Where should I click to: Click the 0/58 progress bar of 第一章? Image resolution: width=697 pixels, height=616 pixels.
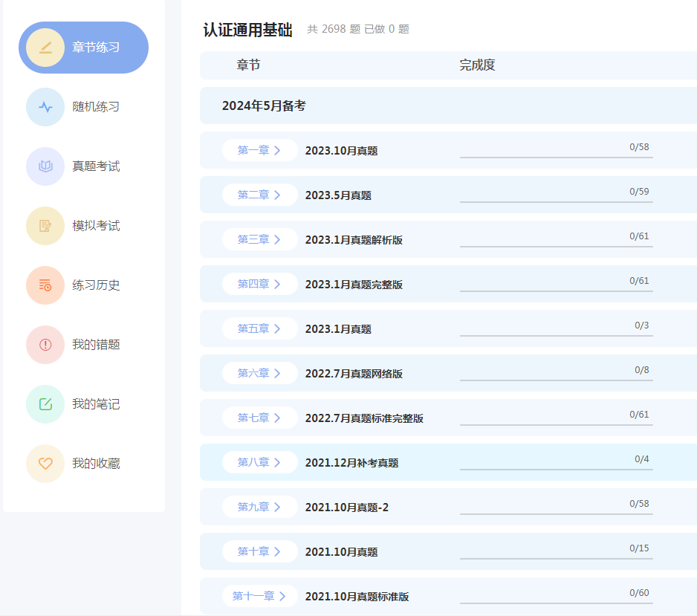click(x=556, y=157)
